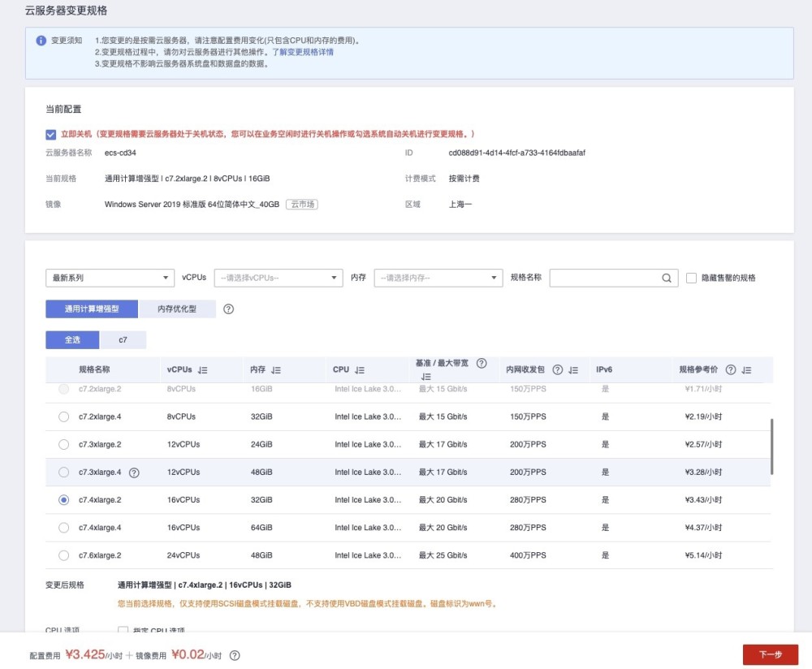
Task: Pick the c7.6xlarge.2 radio button
Action: 63,555
